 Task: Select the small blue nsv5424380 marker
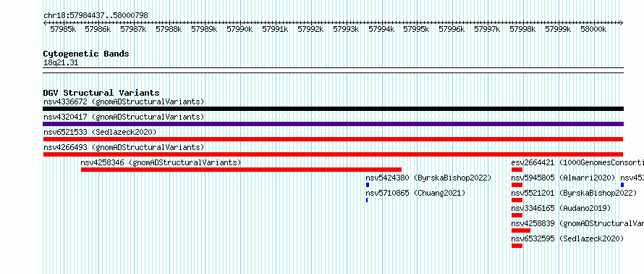[368, 185]
